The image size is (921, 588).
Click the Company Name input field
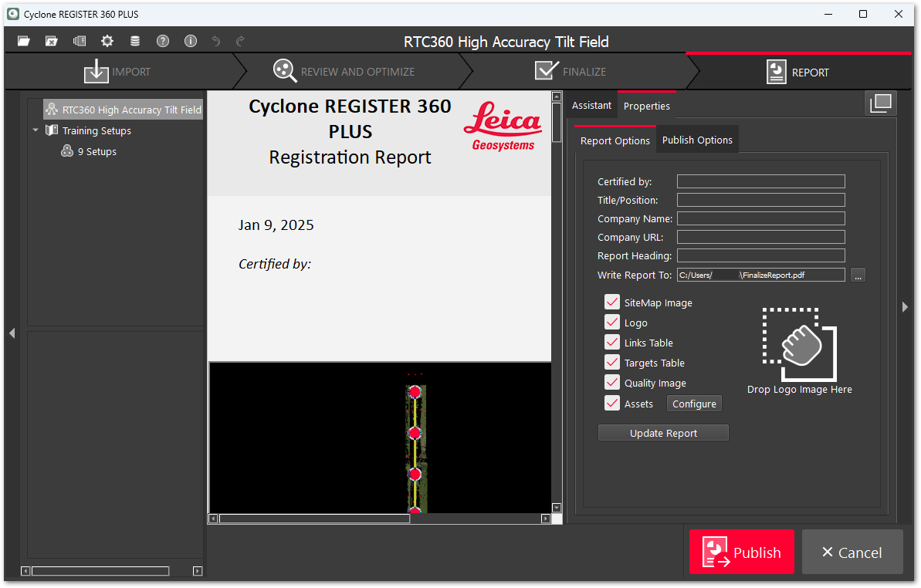tap(760, 218)
